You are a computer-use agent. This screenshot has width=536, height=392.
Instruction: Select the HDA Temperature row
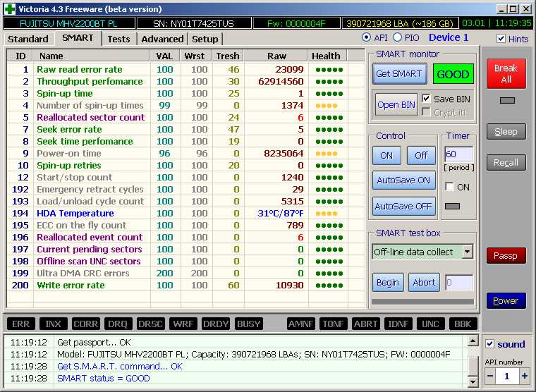(x=185, y=213)
